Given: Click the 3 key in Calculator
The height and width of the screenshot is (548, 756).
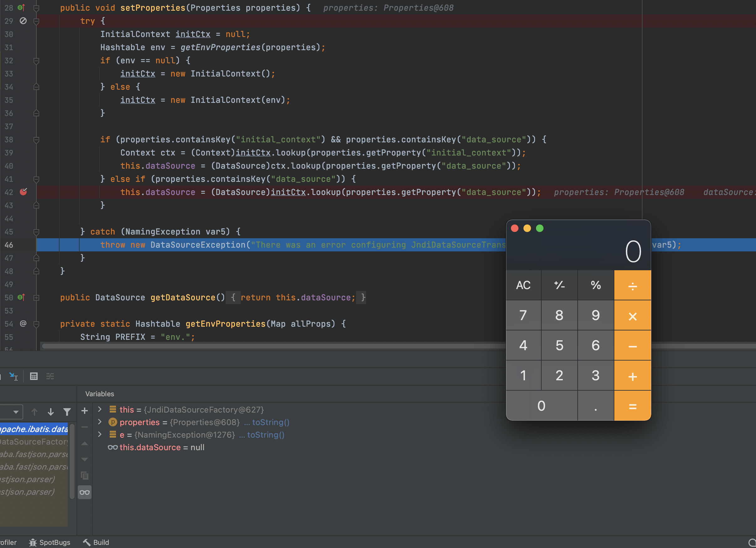Looking at the screenshot, I should (x=596, y=376).
